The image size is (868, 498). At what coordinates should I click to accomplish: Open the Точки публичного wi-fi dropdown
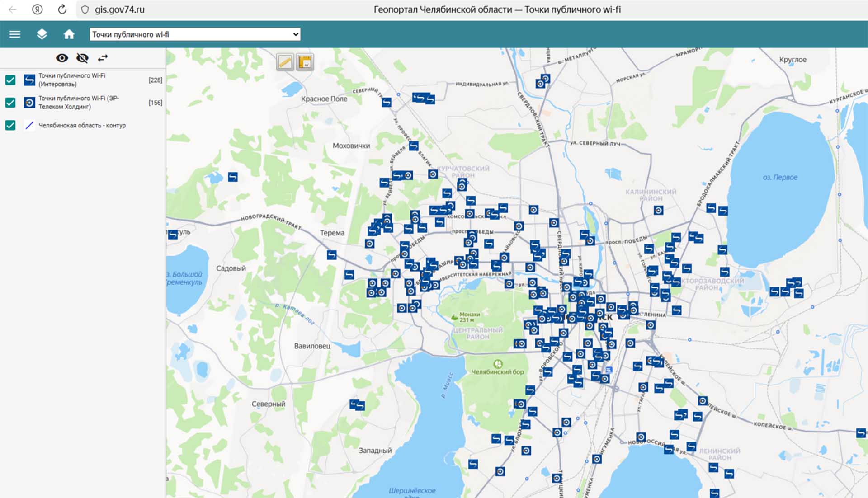[195, 34]
